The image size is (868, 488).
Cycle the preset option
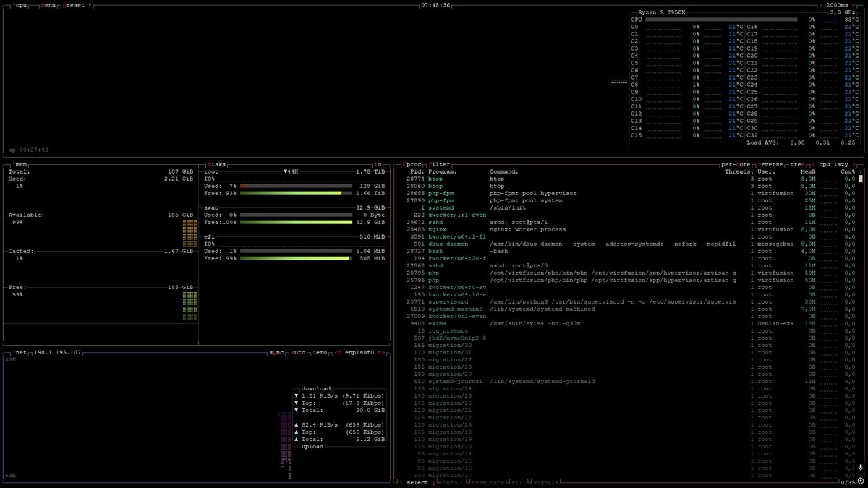tap(77, 5)
